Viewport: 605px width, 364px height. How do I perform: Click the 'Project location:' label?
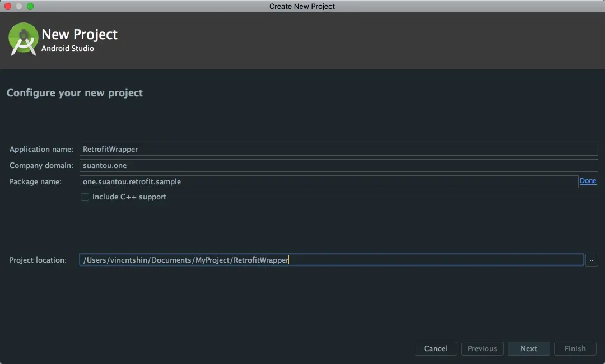click(x=38, y=260)
